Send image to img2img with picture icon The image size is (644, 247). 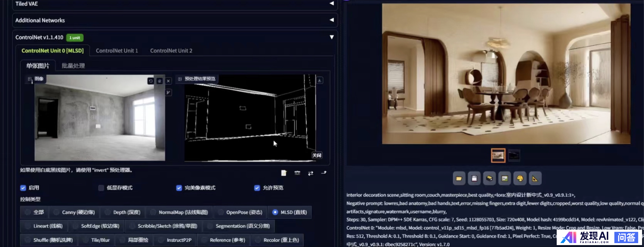click(x=505, y=179)
